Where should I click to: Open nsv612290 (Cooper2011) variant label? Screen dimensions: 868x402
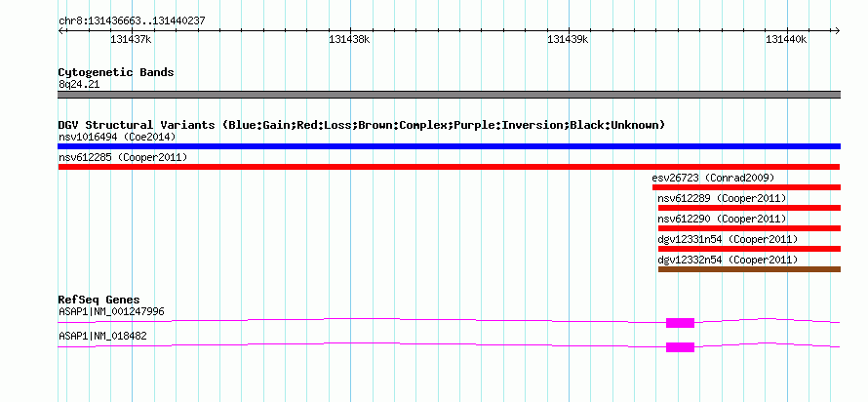pos(722,219)
